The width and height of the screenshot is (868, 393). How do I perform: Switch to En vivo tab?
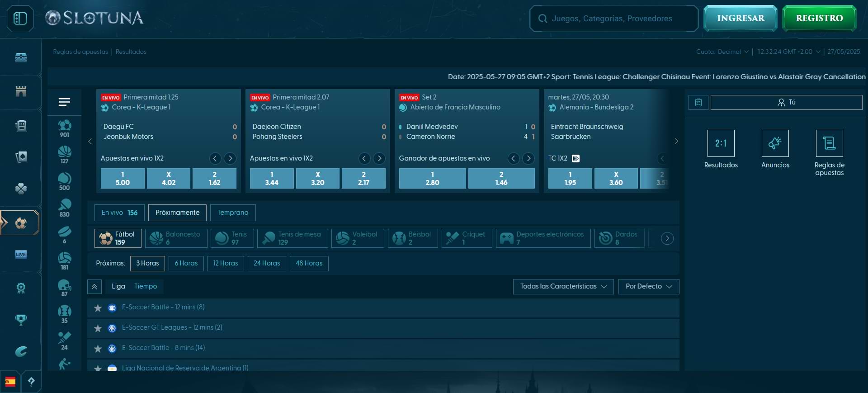[119, 213]
